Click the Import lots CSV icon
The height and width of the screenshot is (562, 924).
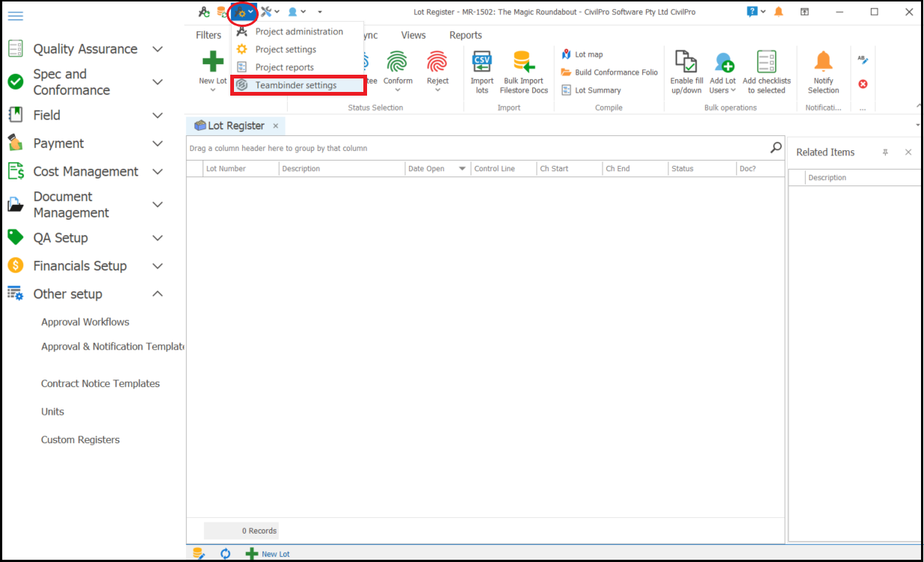[482, 62]
